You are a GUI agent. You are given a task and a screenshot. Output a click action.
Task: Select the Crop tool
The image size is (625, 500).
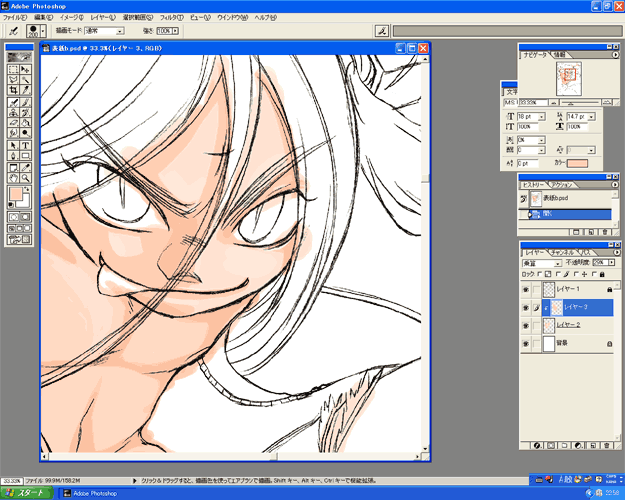click(x=13, y=90)
